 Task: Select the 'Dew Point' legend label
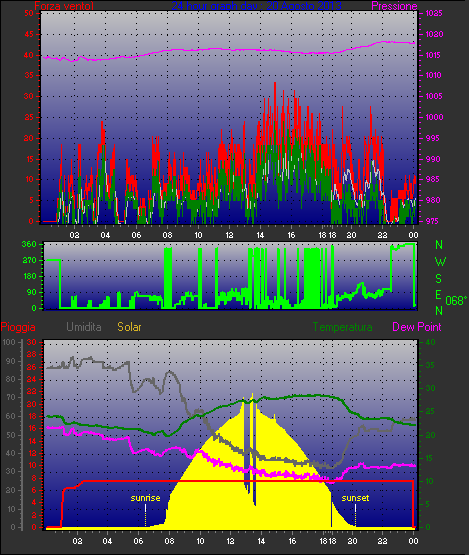pyautogui.click(x=417, y=327)
